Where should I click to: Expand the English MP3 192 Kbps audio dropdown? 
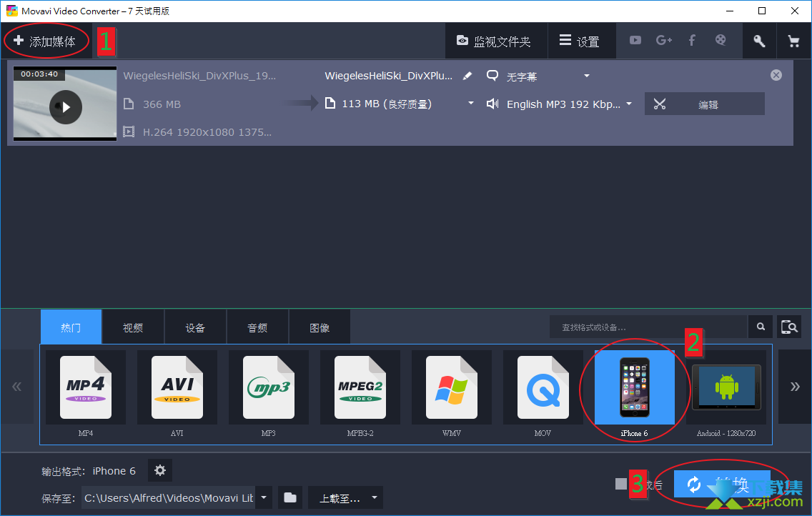click(x=629, y=104)
